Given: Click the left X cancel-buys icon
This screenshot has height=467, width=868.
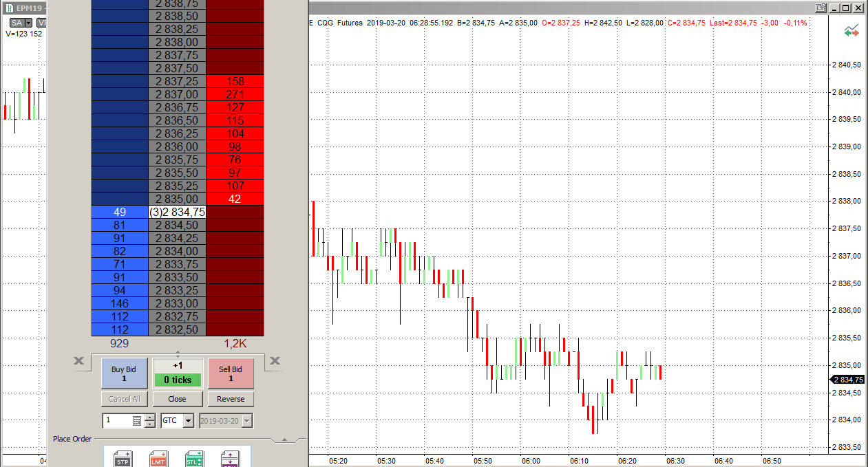Looking at the screenshot, I should [78, 360].
